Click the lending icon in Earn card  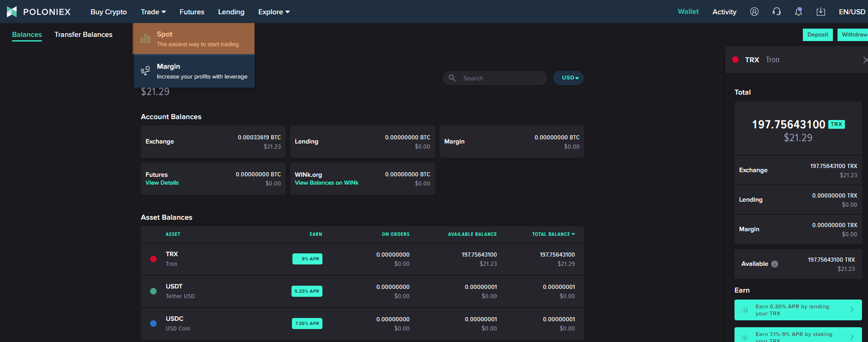(x=745, y=310)
